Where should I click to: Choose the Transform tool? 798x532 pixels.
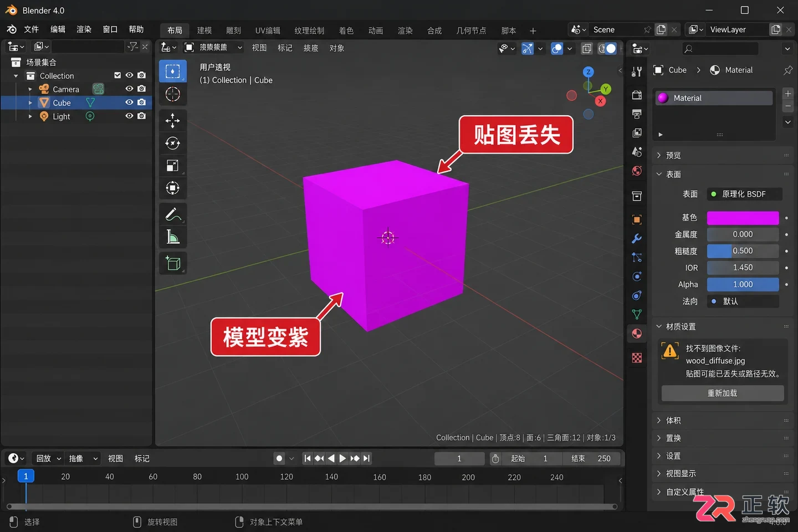(173, 188)
